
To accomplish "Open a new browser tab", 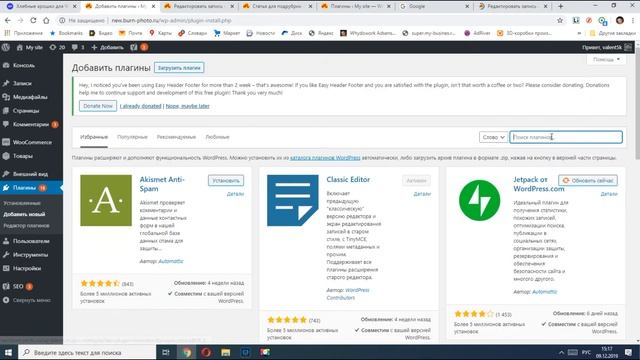I will (560, 6).
